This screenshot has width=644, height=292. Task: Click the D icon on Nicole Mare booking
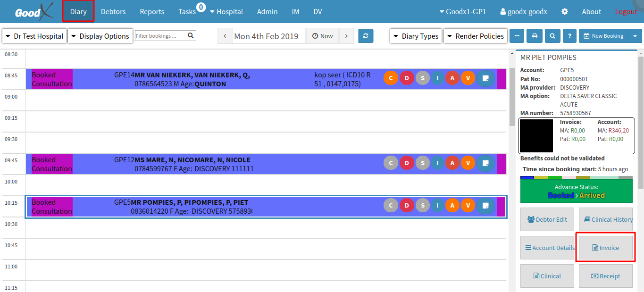pos(407,163)
